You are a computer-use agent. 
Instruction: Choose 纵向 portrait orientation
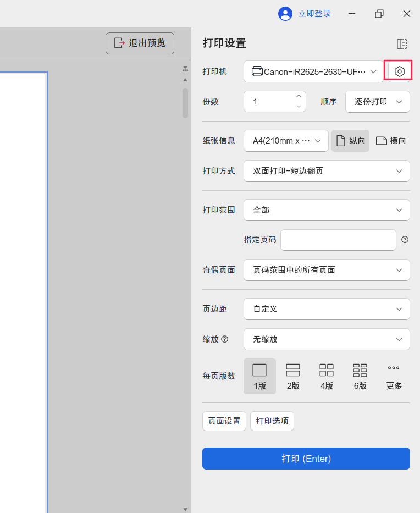click(350, 141)
